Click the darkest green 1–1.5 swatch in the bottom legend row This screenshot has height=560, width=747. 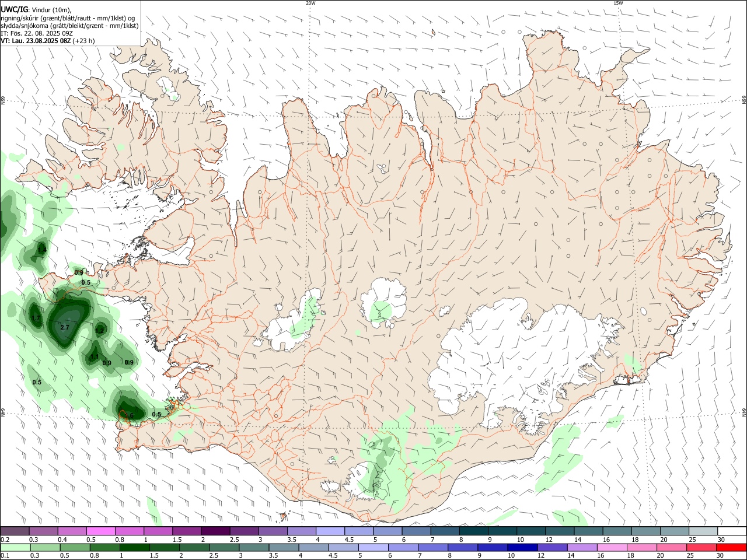[134, 547]
